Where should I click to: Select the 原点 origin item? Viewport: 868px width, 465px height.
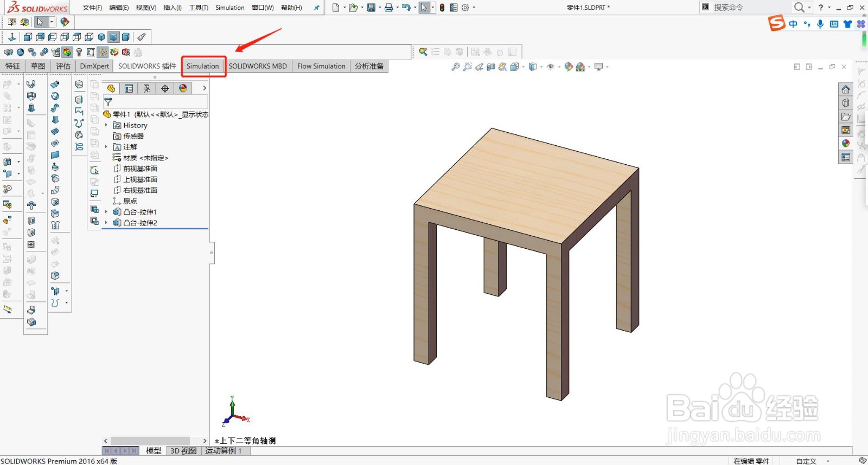(125, 201)
